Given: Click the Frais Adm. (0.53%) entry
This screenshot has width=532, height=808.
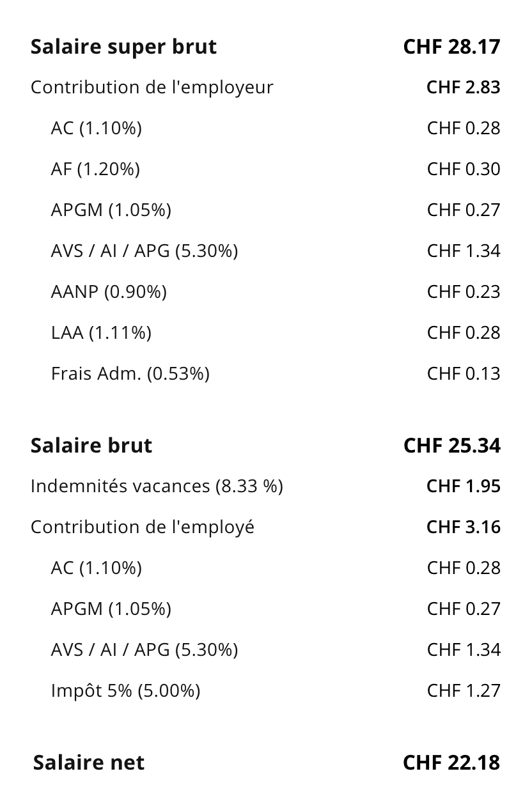Looking at the screenshot, I should 130,374.
